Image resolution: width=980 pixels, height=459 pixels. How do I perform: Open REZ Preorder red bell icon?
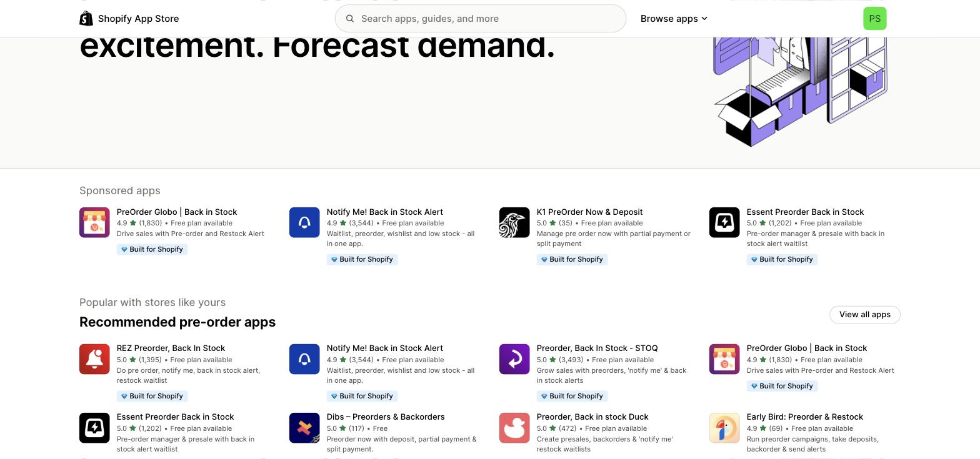coord(94,359)
